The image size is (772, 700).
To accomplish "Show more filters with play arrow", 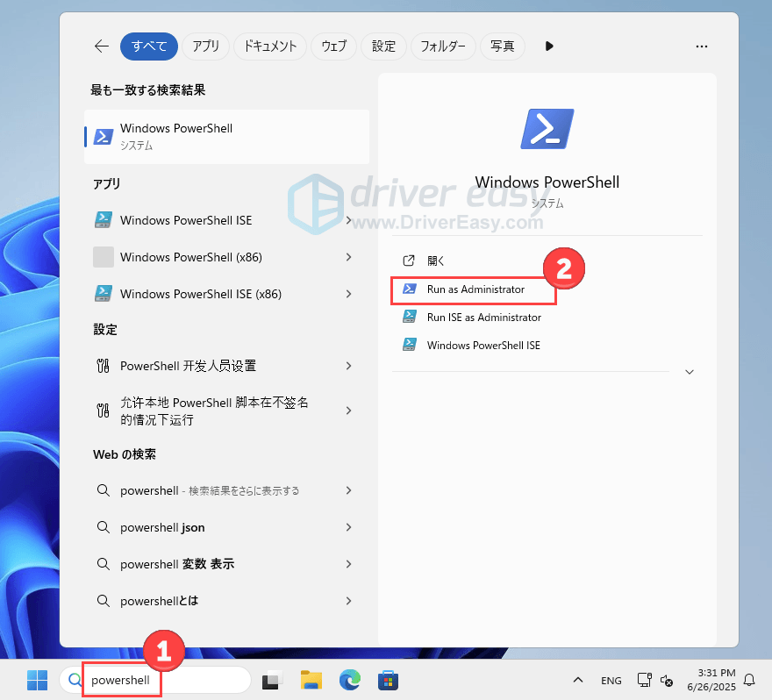I will pos(549,46).
